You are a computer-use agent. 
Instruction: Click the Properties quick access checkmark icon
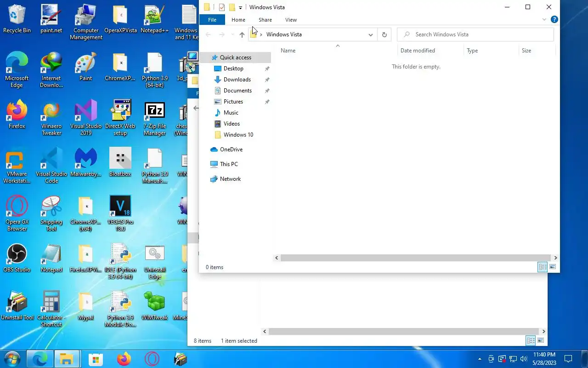point(222,7)
